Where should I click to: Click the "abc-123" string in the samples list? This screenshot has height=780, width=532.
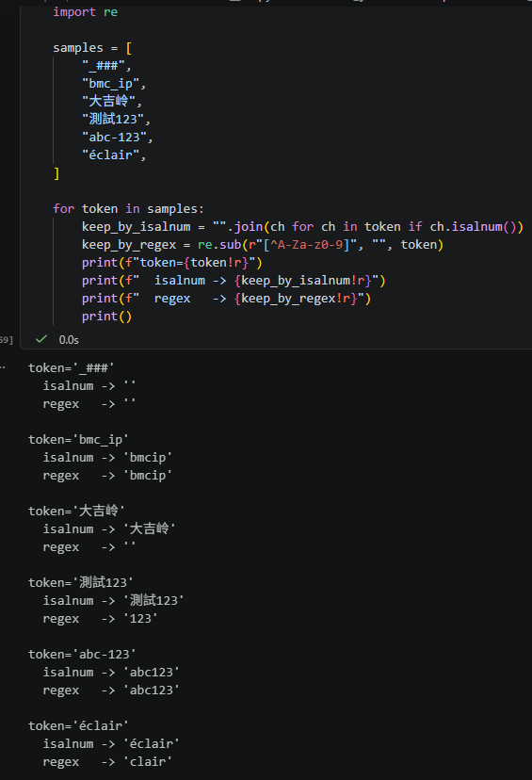tap(118, 138)
